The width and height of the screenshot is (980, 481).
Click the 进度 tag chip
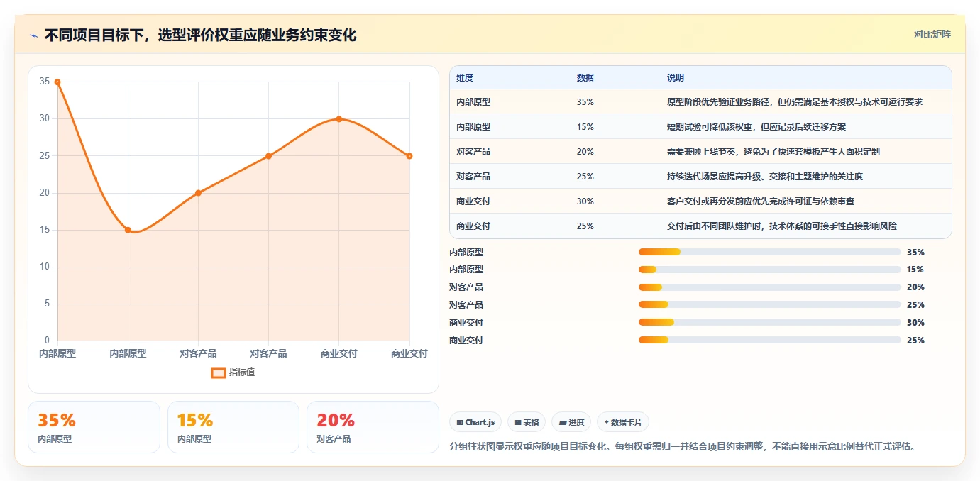pos(571,422)
